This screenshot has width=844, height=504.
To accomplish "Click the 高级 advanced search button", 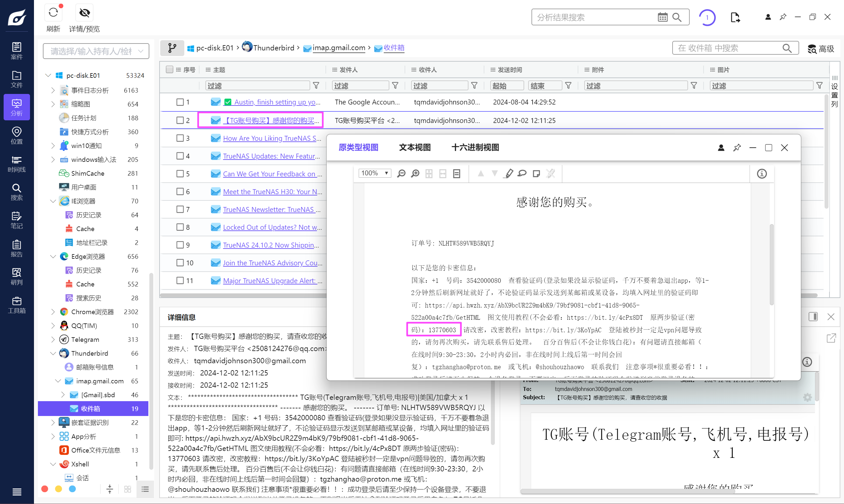I will point(821,48).
